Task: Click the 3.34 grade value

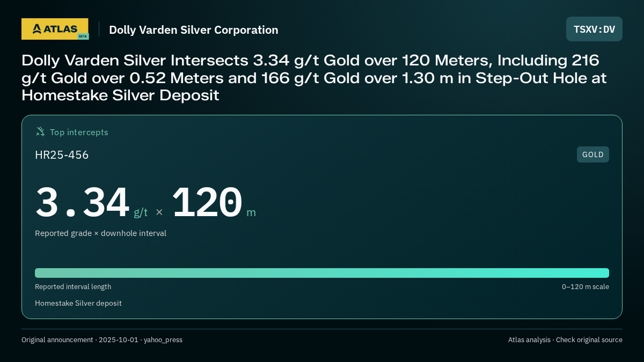Action: pos(82,202)
